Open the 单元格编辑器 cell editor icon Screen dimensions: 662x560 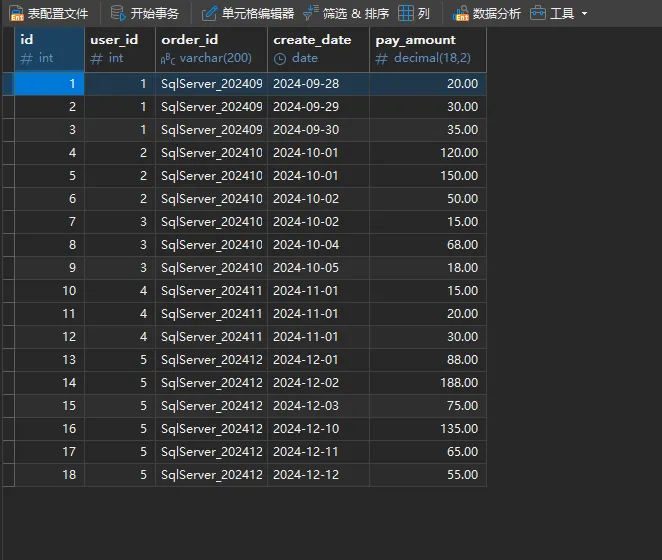tap(209, 14)
